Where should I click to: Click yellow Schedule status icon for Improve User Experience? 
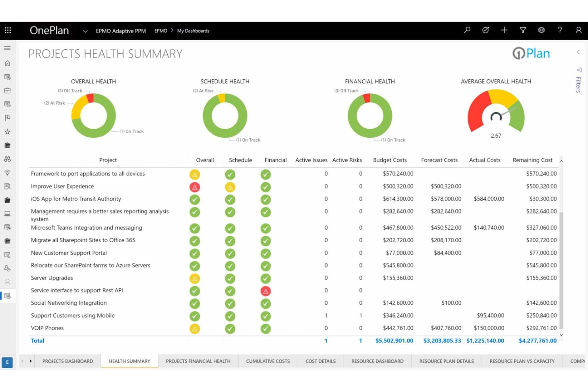[230, 187]
